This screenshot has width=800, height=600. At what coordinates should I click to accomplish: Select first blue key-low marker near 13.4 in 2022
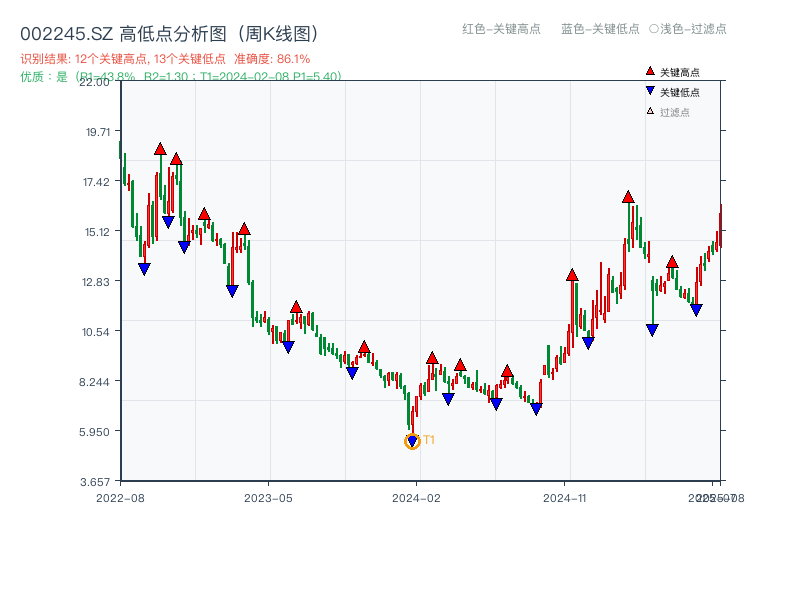click(144, 269)
